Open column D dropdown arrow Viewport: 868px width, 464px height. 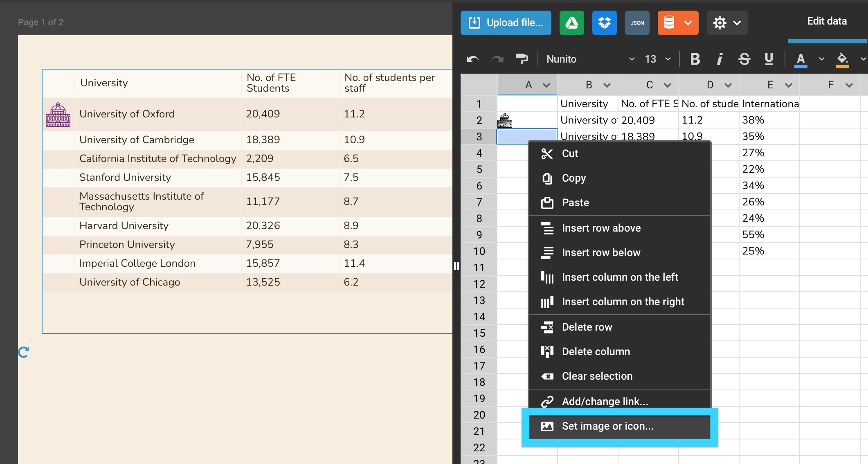[728, 85]
